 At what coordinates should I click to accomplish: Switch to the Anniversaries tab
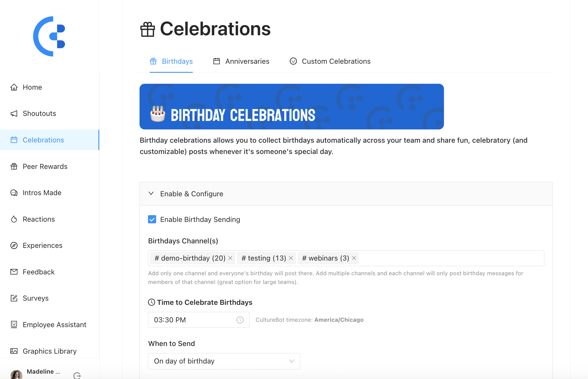click(241, 61)
